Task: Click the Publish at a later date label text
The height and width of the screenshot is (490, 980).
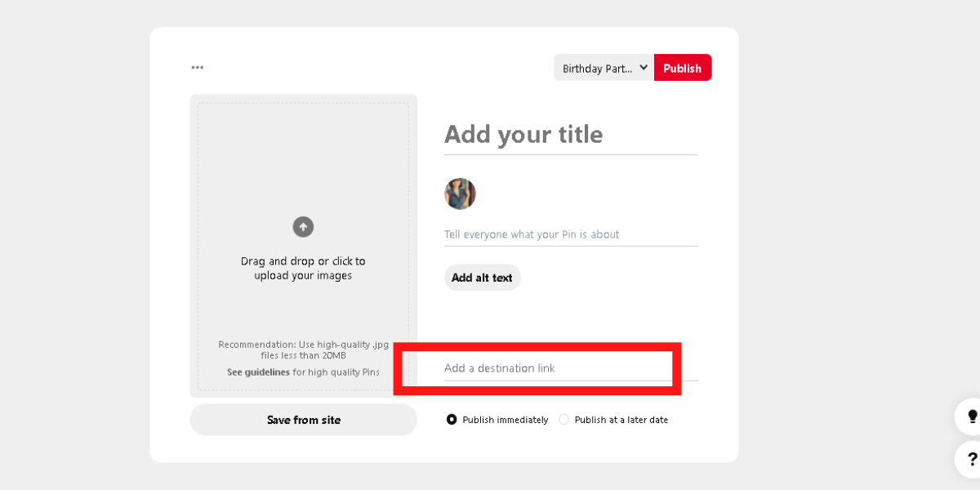Action: pyautogui.click(x=621, y=420)
